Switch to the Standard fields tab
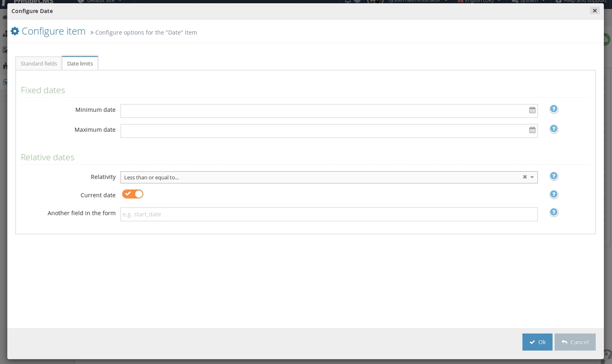Image resolution: width=612 pixels, height=364 pixels. tap(39, 63)
